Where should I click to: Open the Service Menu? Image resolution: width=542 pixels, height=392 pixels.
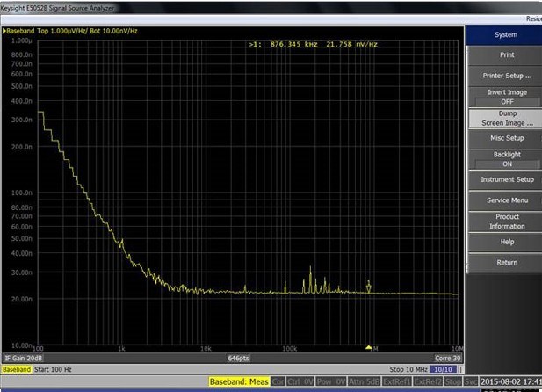point(506,200)
